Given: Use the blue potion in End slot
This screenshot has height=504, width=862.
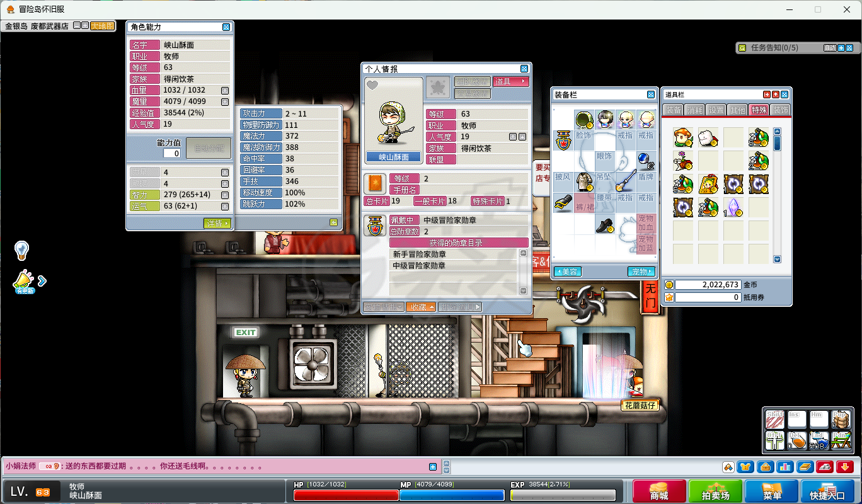Looking at the screenshot, I should [x=819, y=440].
